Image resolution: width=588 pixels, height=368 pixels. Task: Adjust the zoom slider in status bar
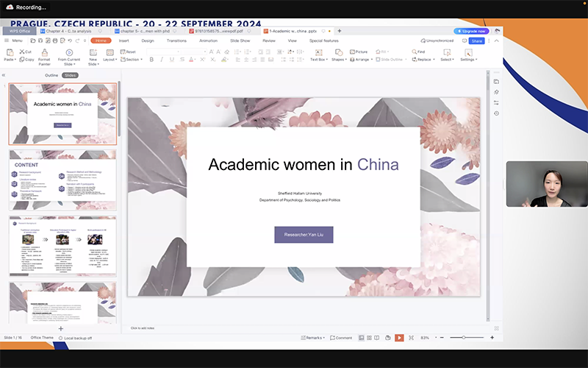tap(463, 338)
